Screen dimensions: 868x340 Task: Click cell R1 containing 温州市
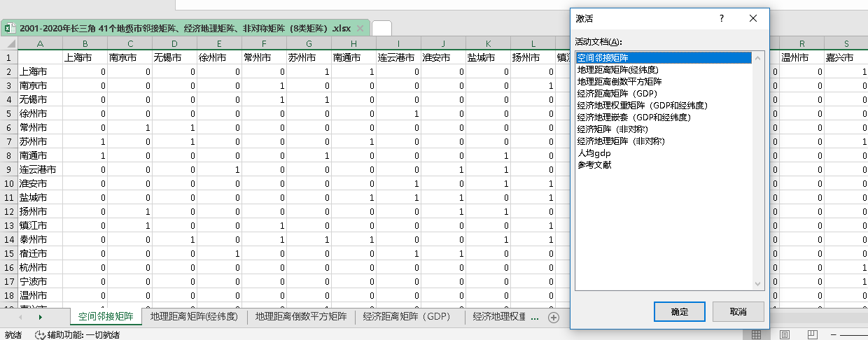(801, 57)
